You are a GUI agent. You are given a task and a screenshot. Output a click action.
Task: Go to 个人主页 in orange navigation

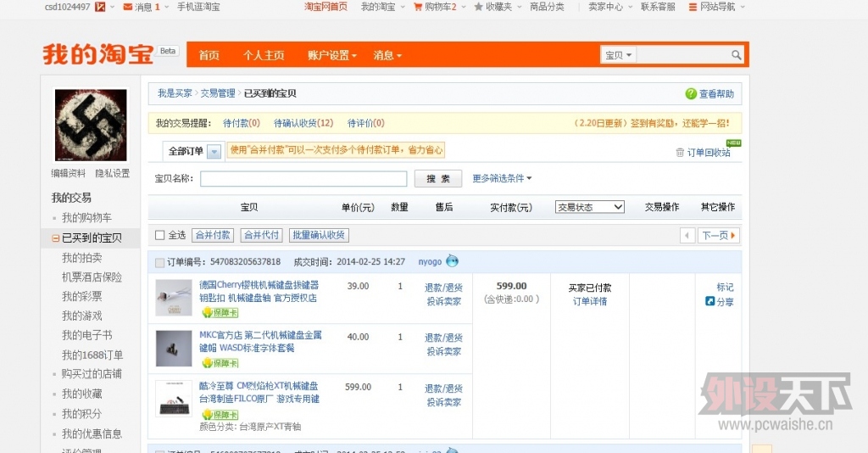point(264,55)
